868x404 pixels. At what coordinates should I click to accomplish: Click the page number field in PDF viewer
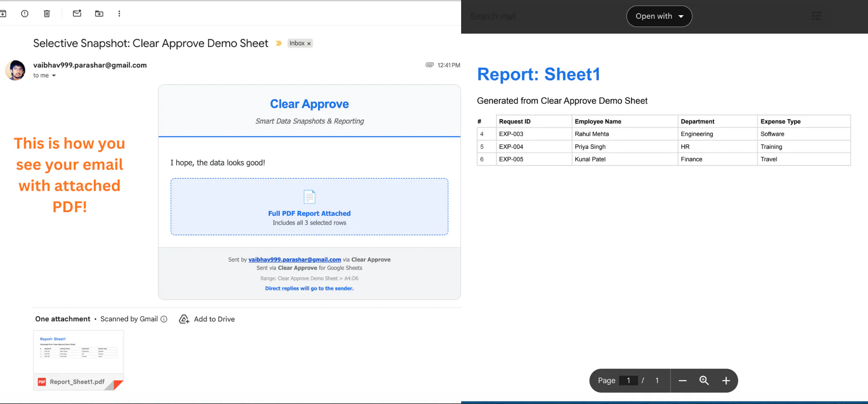pyautogui.click(x=629, y=380)
